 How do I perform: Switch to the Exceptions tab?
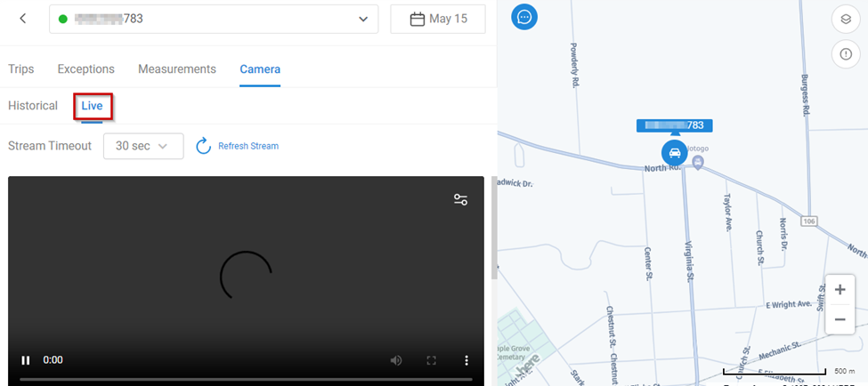85,69
